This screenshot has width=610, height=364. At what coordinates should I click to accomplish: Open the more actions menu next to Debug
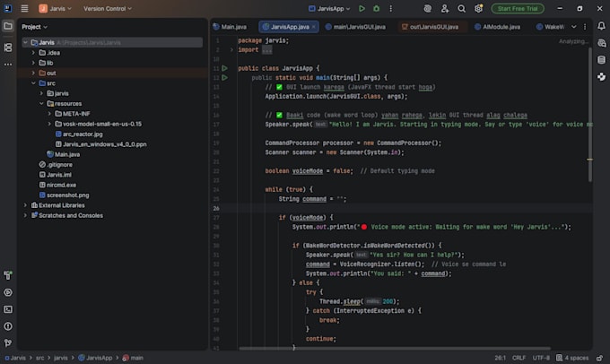pos(390,8)
